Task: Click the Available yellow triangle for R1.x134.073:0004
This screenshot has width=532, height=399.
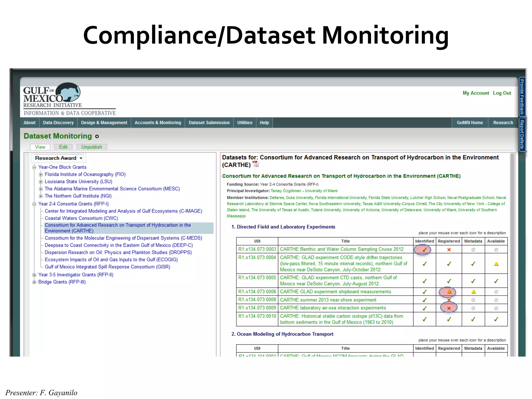Action: coord(496,264)
